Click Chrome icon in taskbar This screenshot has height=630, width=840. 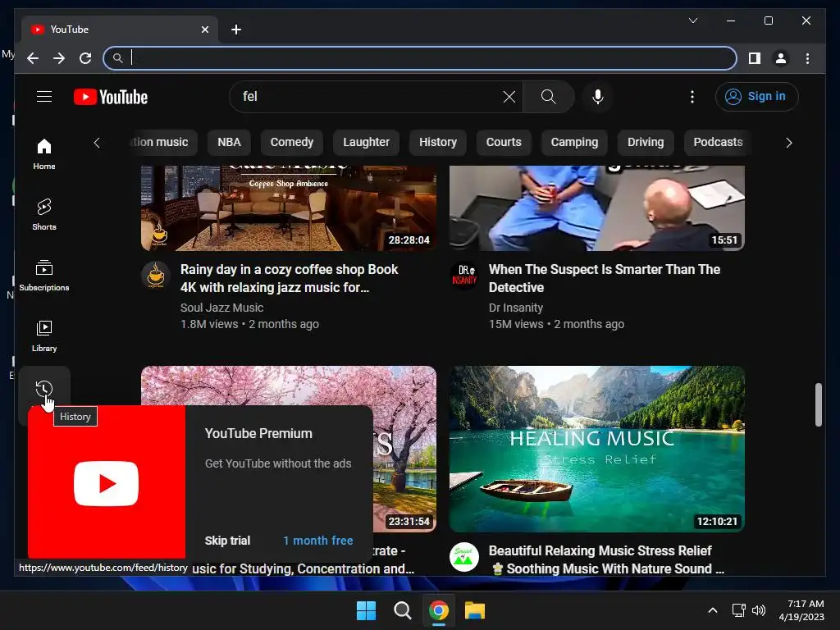pos(438,610)
